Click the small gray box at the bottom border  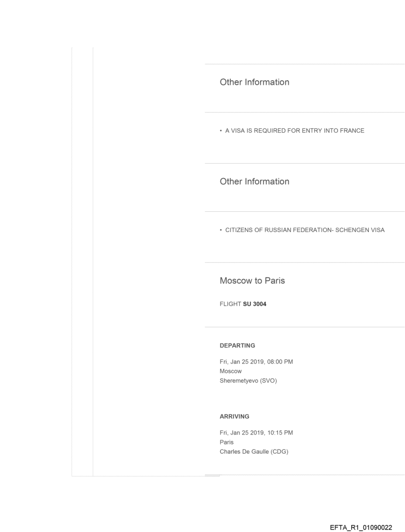tap(212, 476)
